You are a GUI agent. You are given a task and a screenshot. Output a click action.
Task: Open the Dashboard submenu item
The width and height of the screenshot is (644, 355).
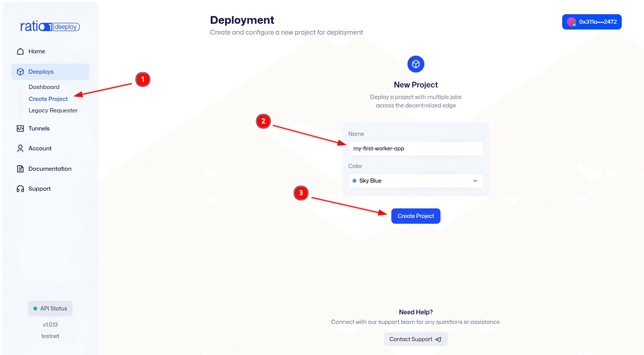[44, 87]
